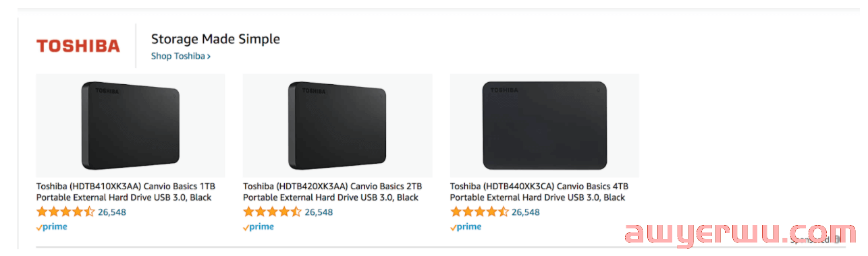Click Prime badge under the 2TB drive

[x=259, y=227]
